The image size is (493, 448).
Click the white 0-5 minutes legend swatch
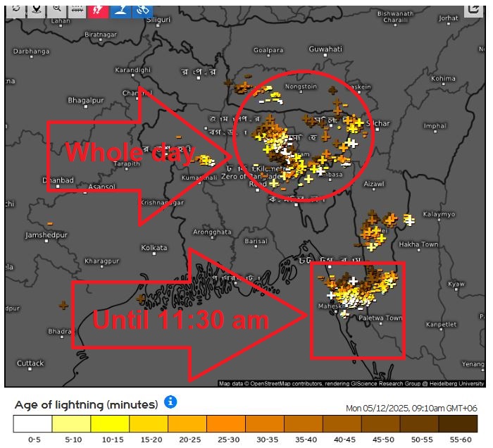click(32, 423)
